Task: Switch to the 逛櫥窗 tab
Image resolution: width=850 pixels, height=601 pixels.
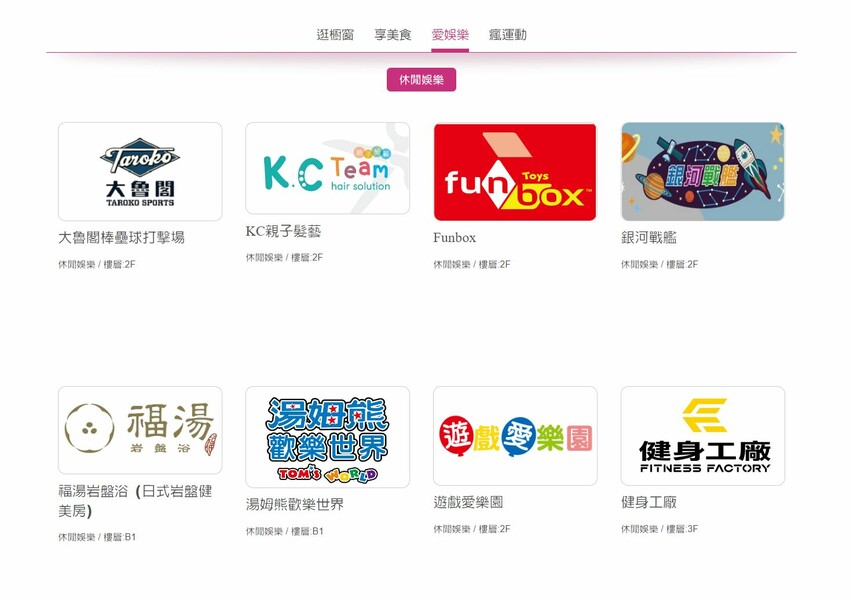Action: point(335,35)
